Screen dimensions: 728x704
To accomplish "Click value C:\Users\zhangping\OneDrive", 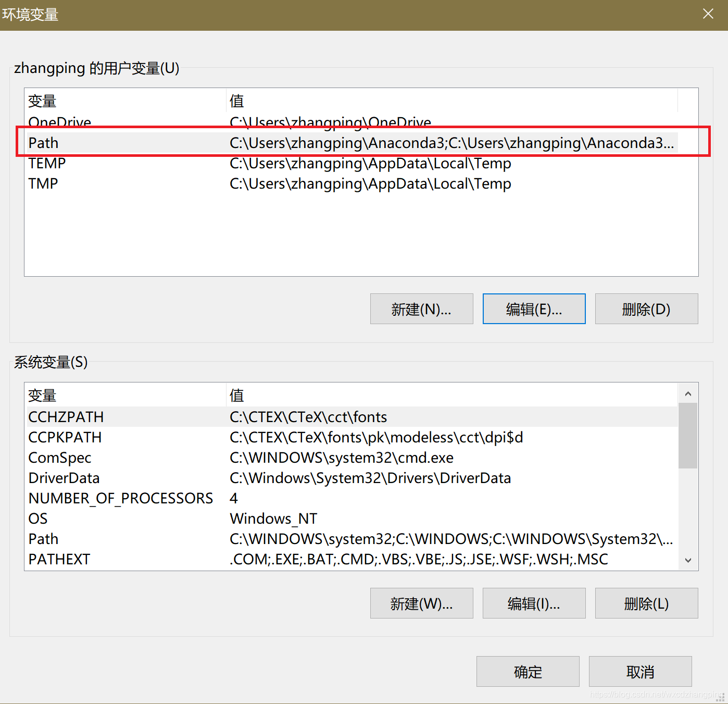I will point(330,122).
